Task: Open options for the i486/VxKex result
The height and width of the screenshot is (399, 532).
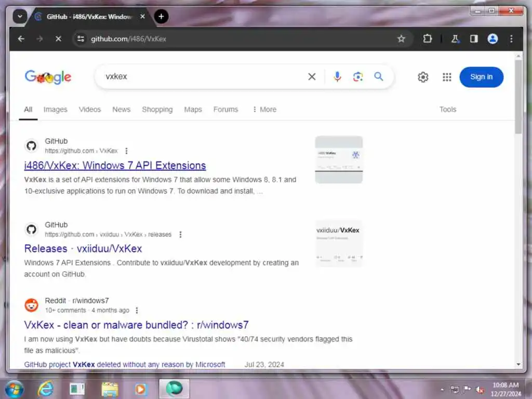Action: click(127, 151)
